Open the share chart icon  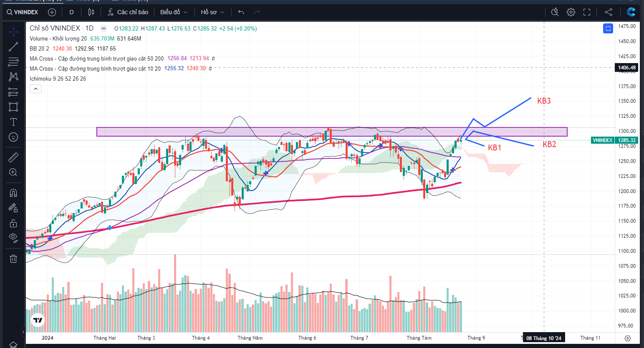609,12
